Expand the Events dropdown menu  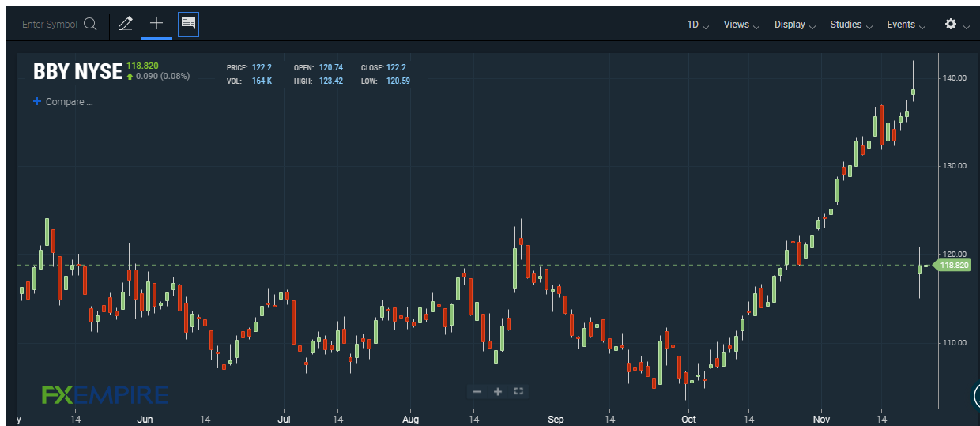[x=906, y=25]
